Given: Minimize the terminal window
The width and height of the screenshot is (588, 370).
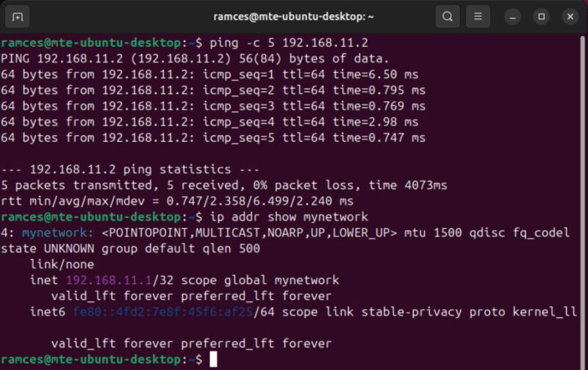Looking at the screenshot, I should click(512, 17).
